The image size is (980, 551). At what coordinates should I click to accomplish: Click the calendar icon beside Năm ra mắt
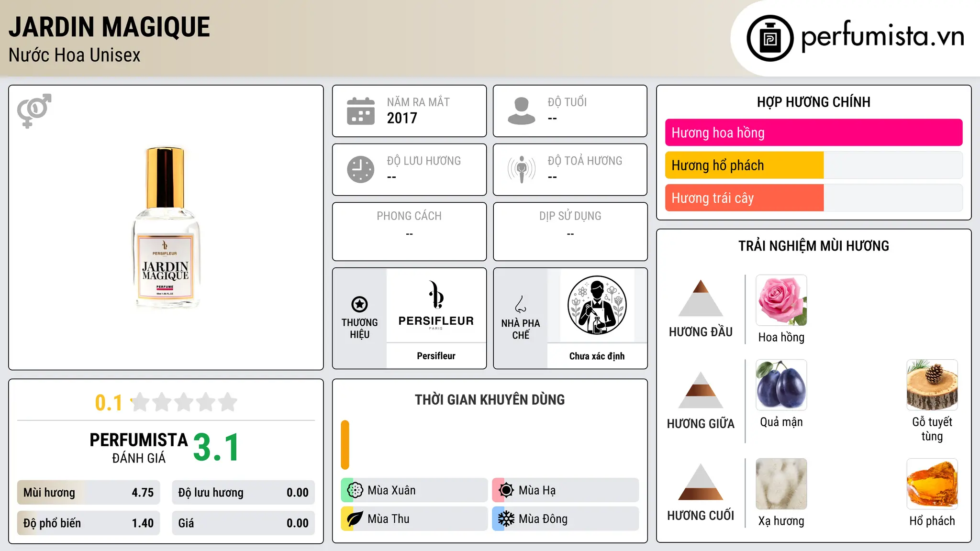(361, 111)
